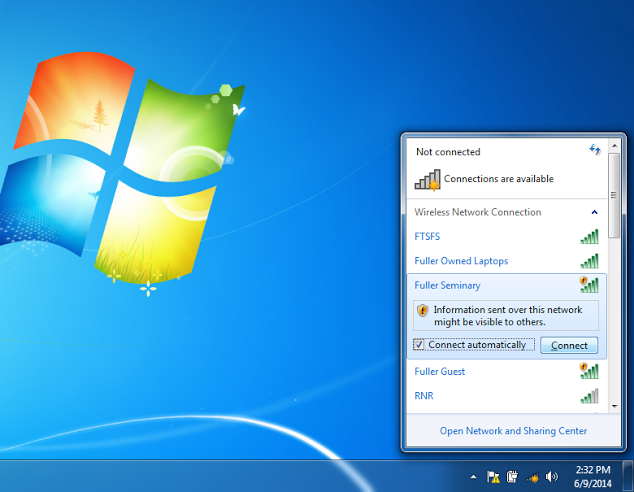
Task: Click the Fuller Guest signal strength icon
Action: pyautogui.click(x=589, y=371)
